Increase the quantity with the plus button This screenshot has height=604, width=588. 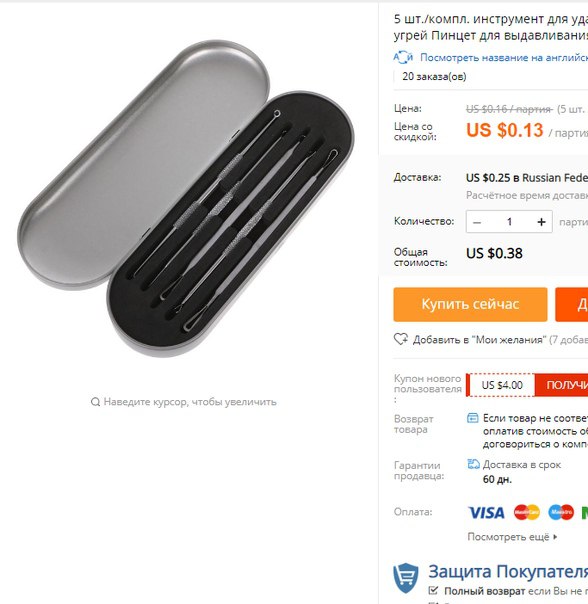point(541,222)
